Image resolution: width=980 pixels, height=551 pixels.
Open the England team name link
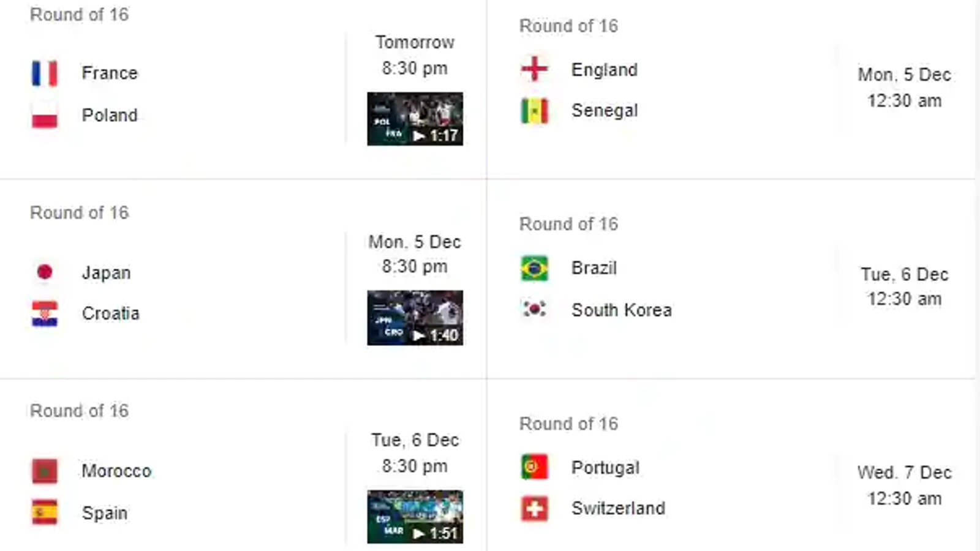(605, 70)
